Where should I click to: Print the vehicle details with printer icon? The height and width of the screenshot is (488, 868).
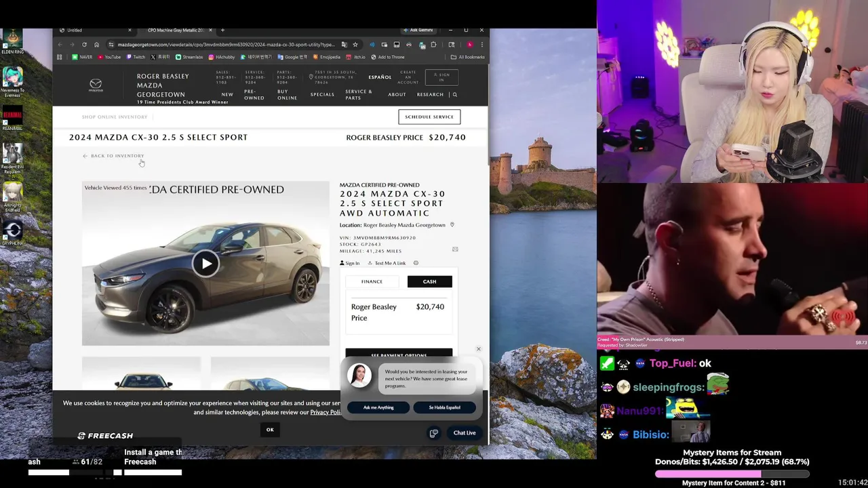(416, 263)
